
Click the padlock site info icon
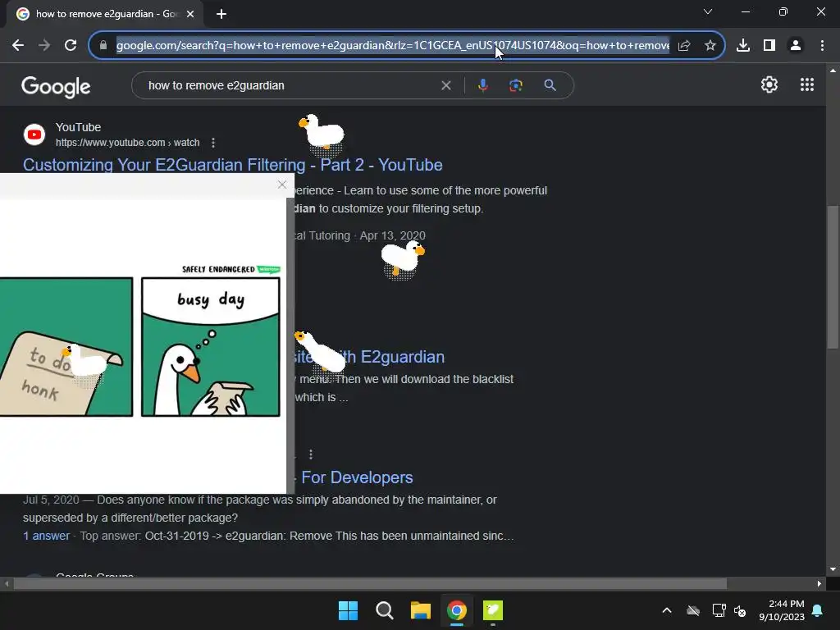[103, 46]
